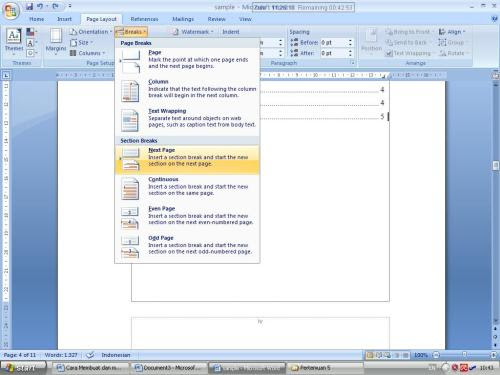Open Theme Fonts icon

click(x=31, y=43)
